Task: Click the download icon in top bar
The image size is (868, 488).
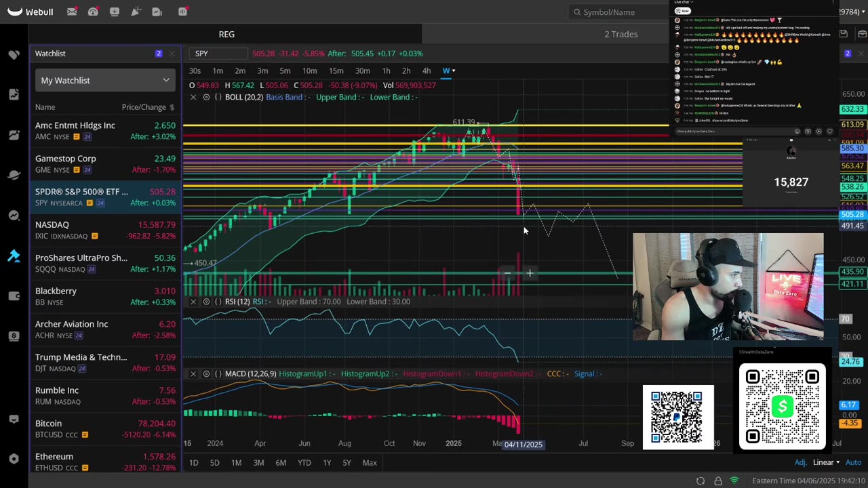Action: (x=115, y=12)
